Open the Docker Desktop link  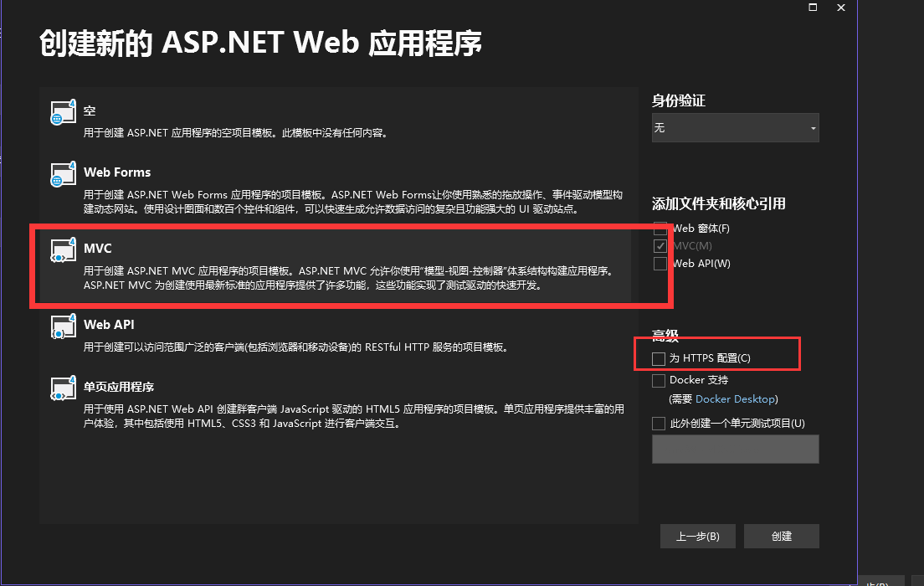735,399
